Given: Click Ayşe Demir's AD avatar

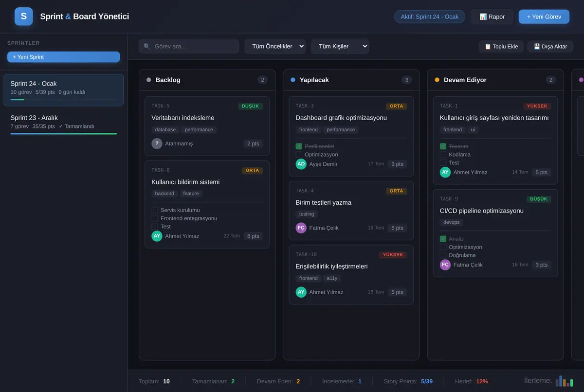Looking at the screenshot, I should pyautogui.click(x=301, y=164).
